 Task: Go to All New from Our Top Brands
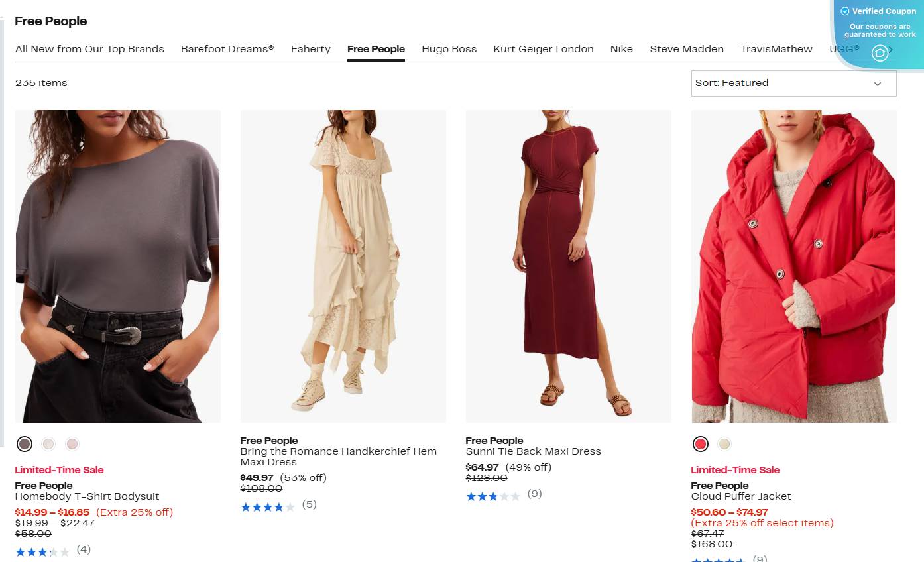89,49
